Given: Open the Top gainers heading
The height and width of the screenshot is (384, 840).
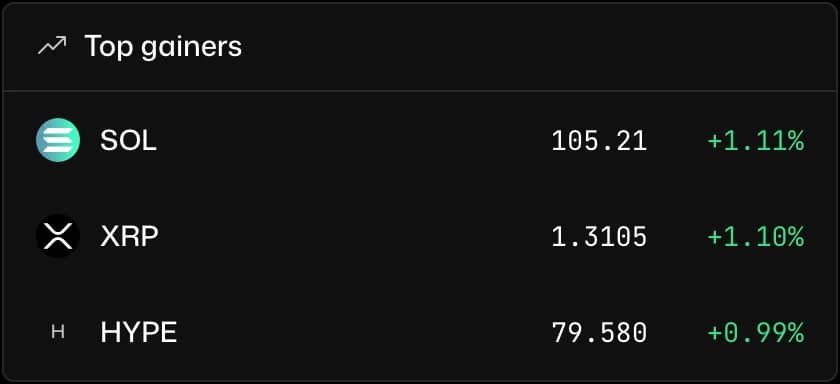Looking at the screenshot, I should 163,47.
